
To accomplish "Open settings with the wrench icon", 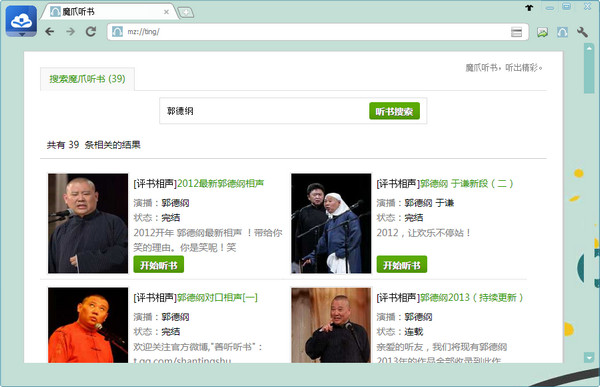I will [582, 32].
